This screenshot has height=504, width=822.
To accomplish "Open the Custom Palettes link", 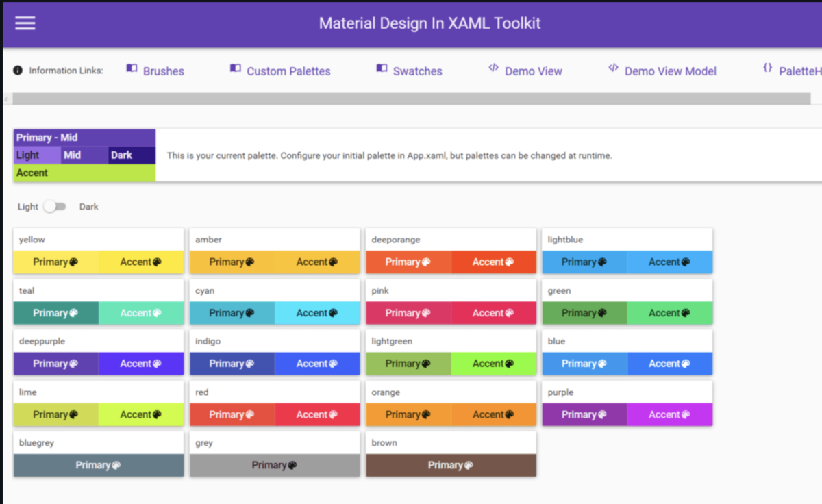I will click(x=288, y=71).
